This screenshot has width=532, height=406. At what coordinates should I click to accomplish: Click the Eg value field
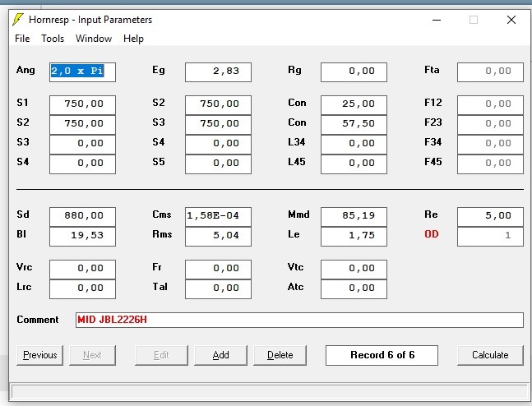(x=218, y=72)
